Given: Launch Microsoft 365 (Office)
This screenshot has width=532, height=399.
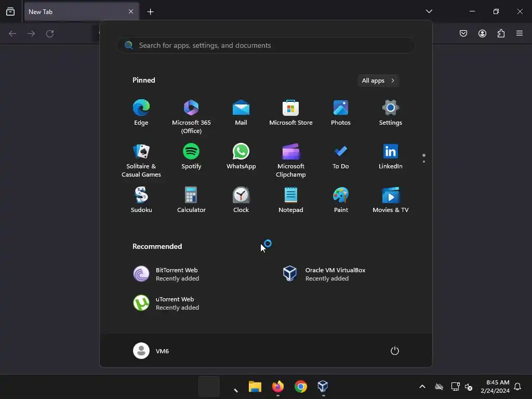Looking at the screenshot, I should pos(191,116).
